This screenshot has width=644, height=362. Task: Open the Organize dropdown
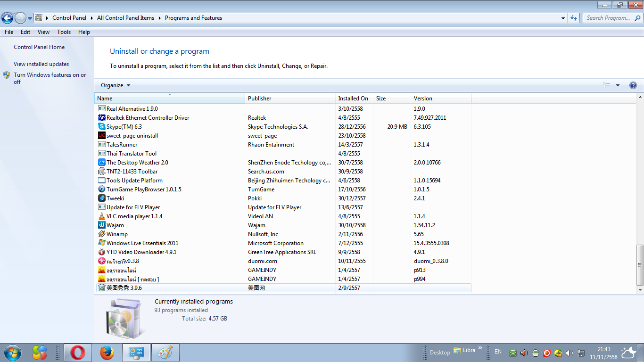(116, 85)
